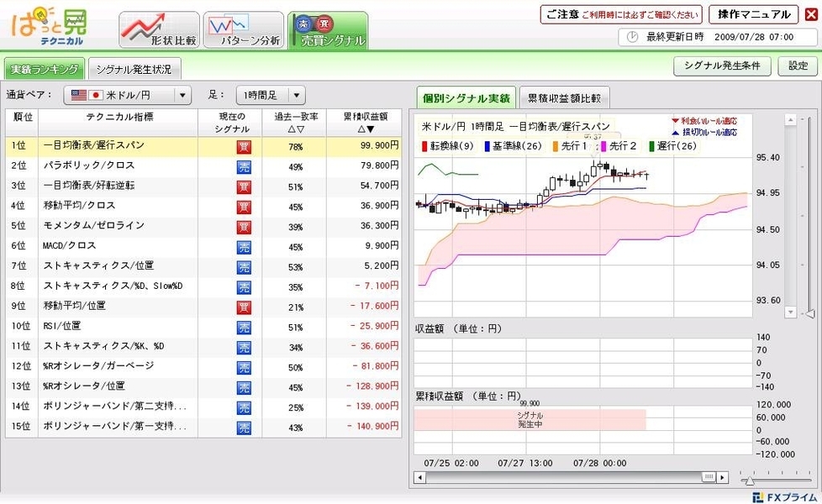Click the 先行2 magenta legend swatch

click(x=604, y=146)
